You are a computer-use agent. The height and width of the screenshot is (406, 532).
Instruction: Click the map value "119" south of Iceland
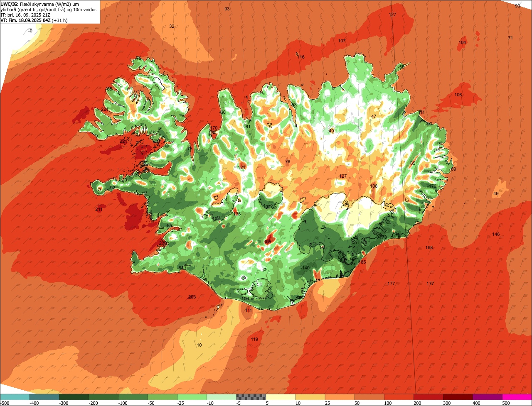pyautogui.click(x=255, y=339)
